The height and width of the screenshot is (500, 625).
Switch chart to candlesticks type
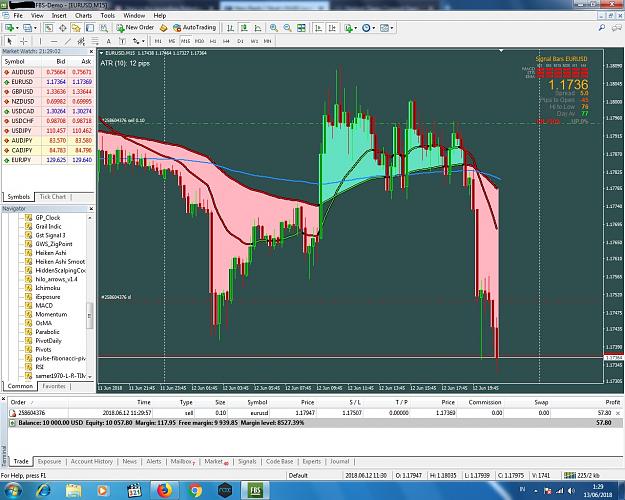[244, 28]
